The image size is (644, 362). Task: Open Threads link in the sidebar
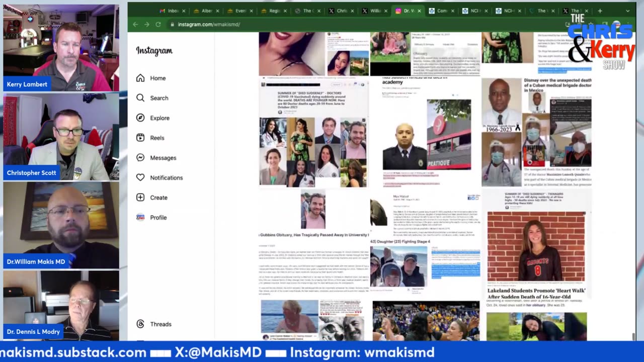pos(154,324)
